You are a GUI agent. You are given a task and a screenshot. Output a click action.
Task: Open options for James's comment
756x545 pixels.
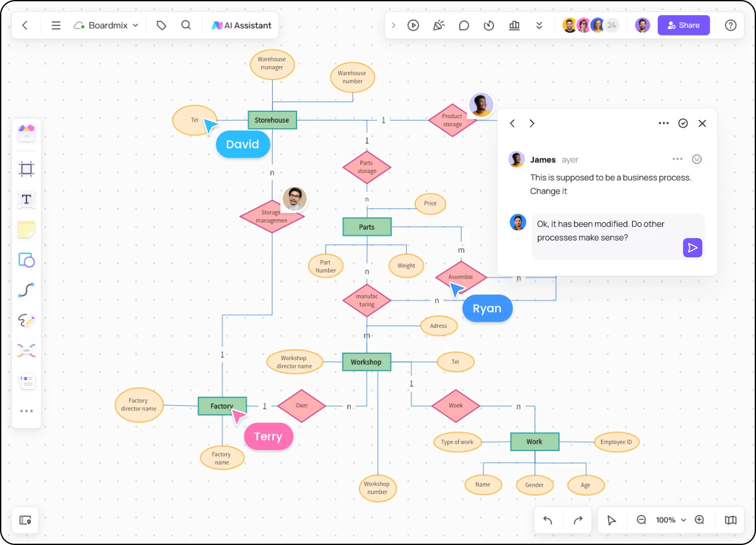(x=677, y=159)
